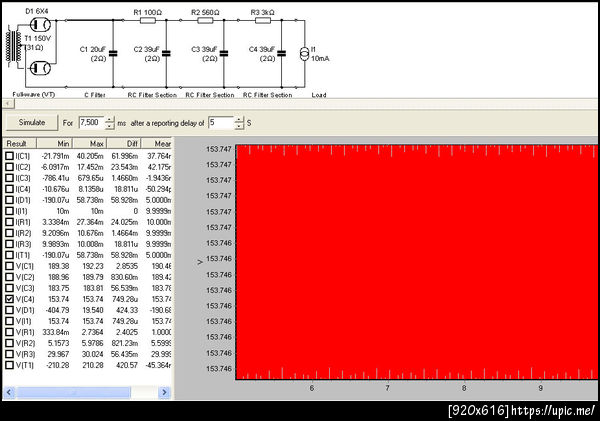Click results table right scroll arrow
600x421 pixels.
(x=165, y=392)
